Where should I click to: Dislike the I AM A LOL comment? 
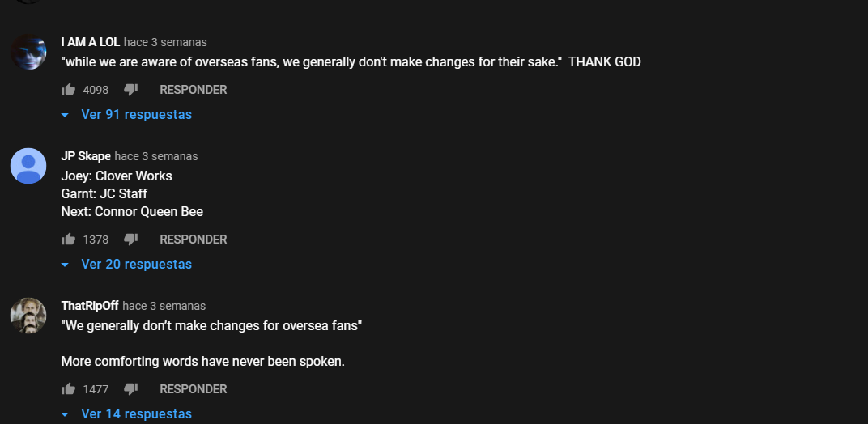(130, 90)
